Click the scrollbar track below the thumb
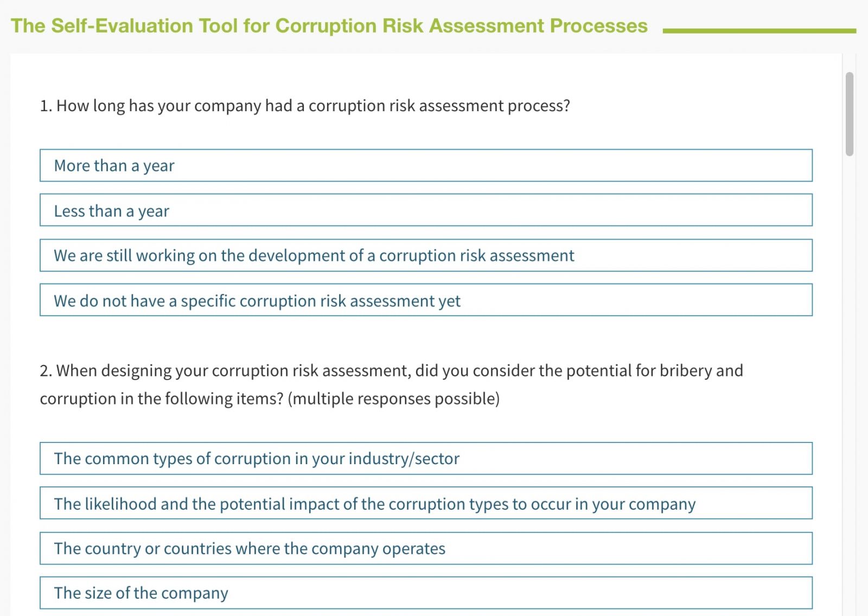This screenshot has height=616, width=868. (850, 380)
